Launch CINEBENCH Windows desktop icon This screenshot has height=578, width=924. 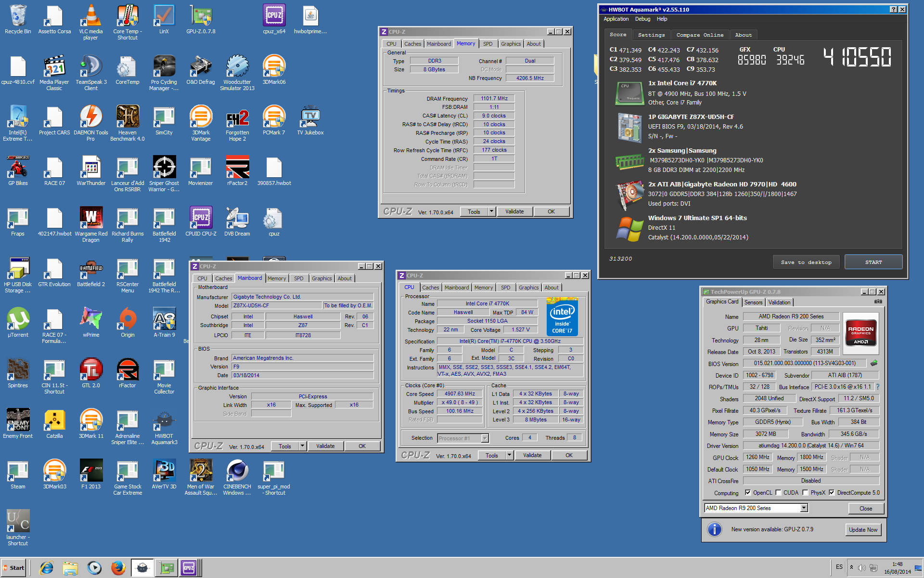coord(237,477)
